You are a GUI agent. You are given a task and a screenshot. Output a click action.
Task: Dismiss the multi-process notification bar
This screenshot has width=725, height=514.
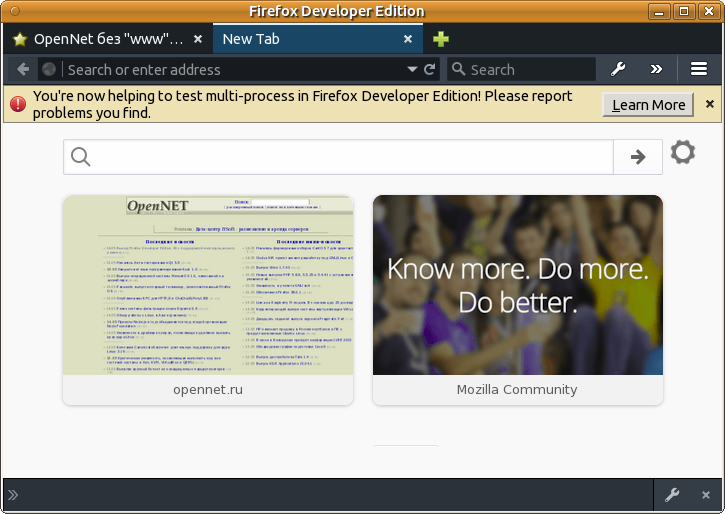(x=710, y=104)
